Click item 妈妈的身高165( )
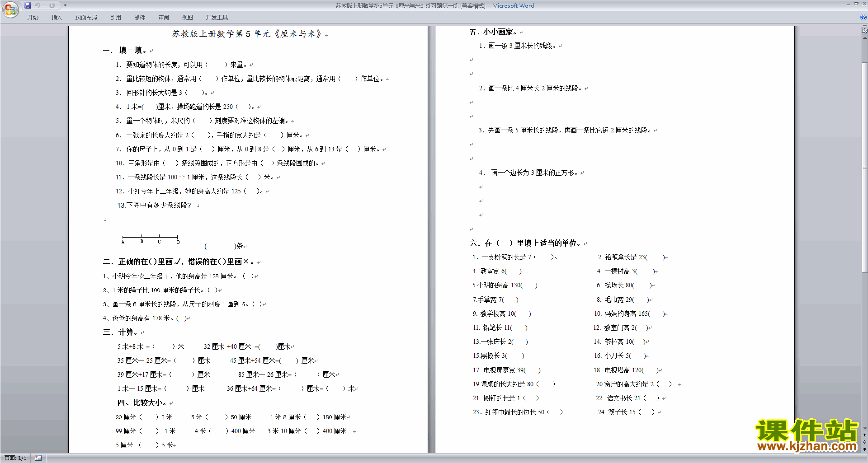The image size is (868, 463). coord(630,313)
